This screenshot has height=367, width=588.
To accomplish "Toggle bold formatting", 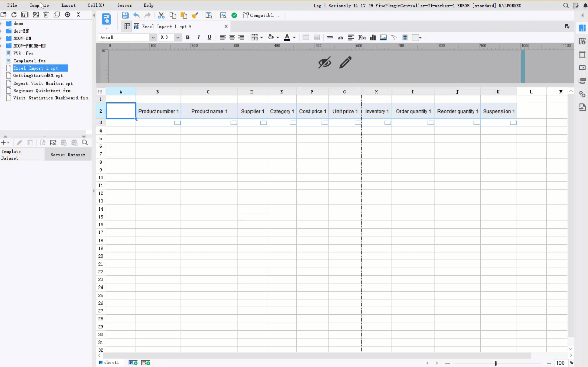I will point(187,37).
